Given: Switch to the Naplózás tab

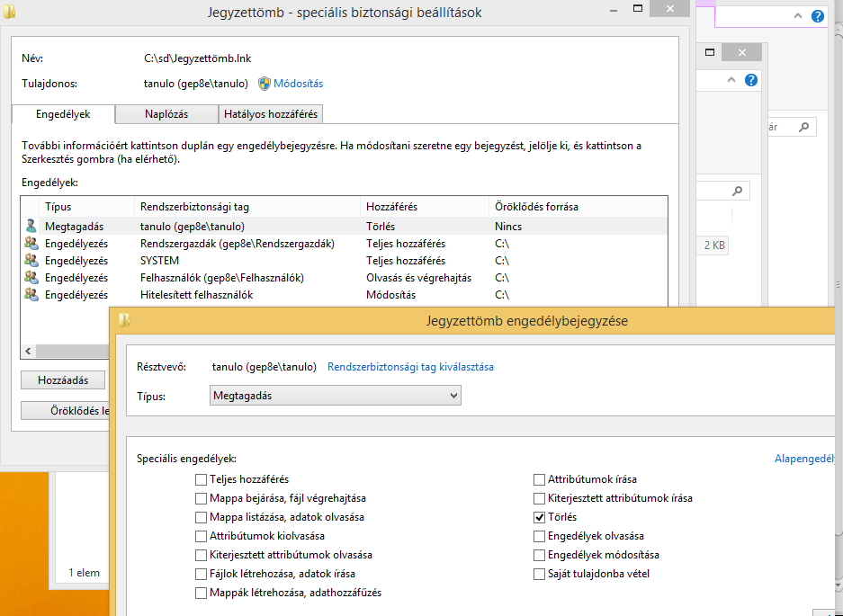Looking at the screenshot, I should pyautogui.click(x=166, y=114).
